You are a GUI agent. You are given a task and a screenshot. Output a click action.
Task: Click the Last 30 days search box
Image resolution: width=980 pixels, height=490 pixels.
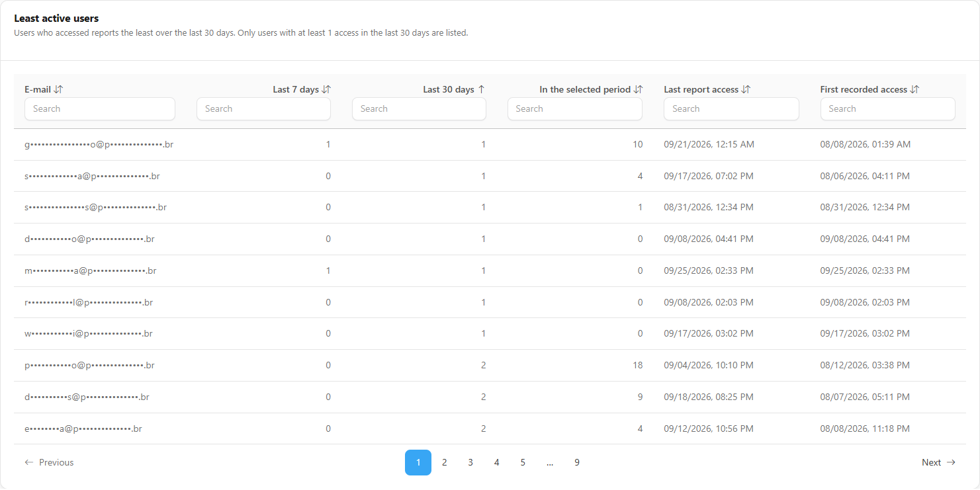pyautogui.click(x=419, y=108)
